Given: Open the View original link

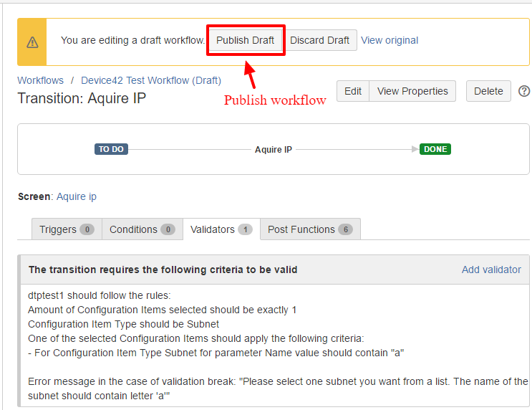Looking at the screenshot, I should point(390,40).
